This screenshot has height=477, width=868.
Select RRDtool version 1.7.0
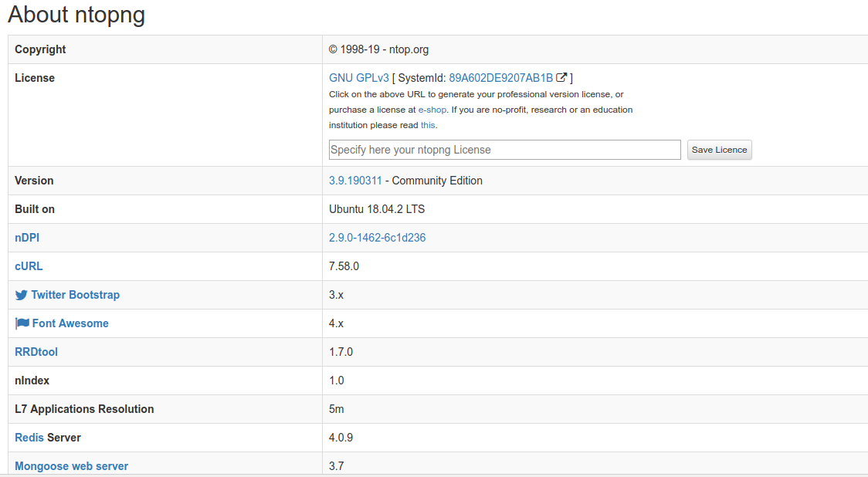coord(341,352)
